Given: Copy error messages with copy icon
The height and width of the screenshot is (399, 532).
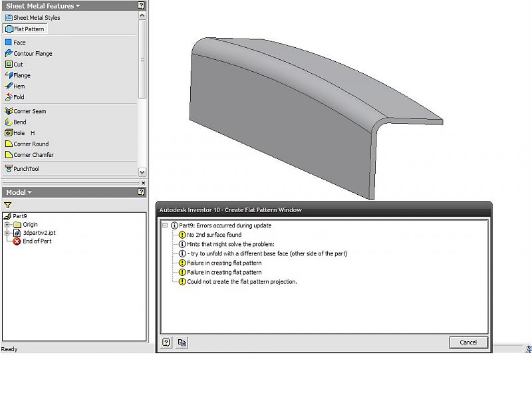Looking at the screenshot, I should 182,342.
